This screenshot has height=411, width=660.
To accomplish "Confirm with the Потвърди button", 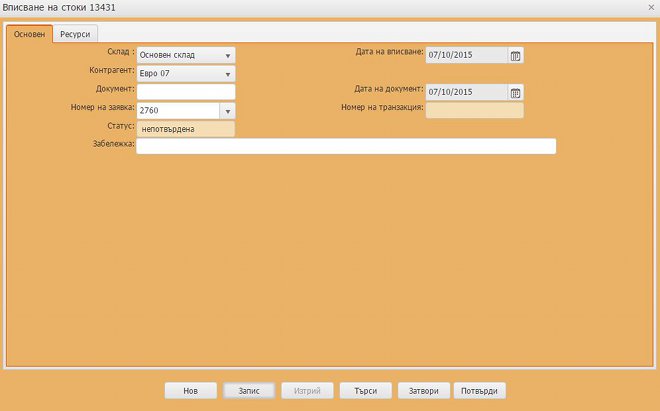I will 481,391.
